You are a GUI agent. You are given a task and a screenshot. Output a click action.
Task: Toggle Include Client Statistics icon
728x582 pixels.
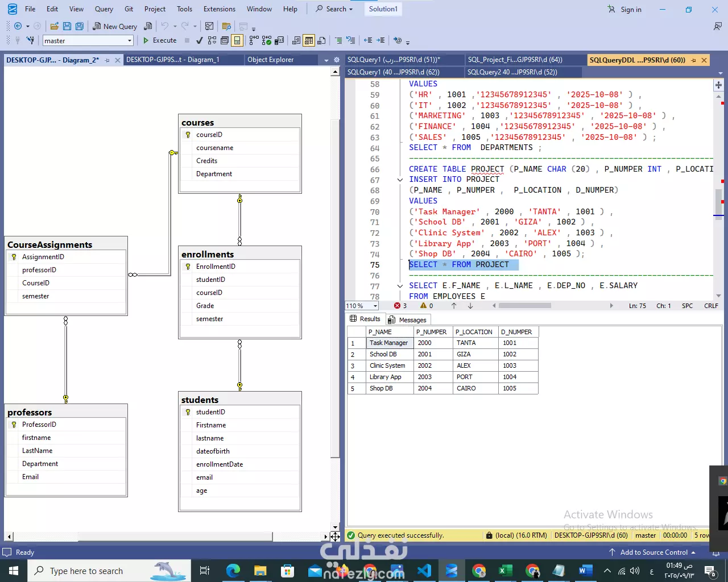pos(279,40)
